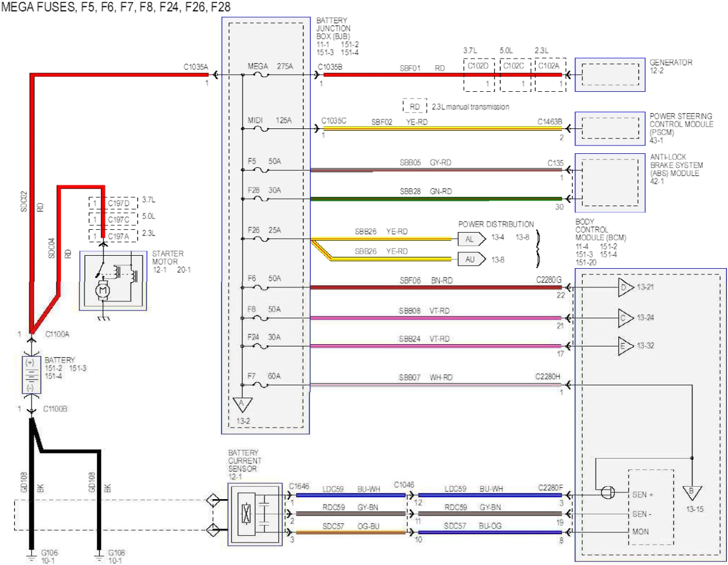Select the F8 50A fuse label
This screenshot has height=565, width=728.
pyautogui.click(x=264, y=309)
